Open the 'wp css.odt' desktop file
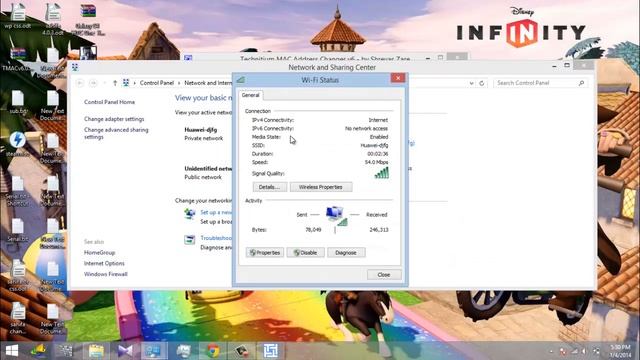This screenshot has height=360, width=640. (x=18, y=16)
